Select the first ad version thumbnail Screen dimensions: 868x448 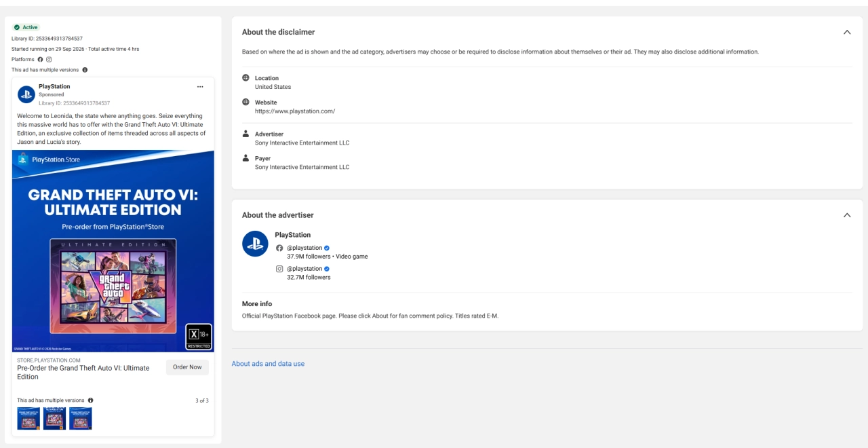28,418
